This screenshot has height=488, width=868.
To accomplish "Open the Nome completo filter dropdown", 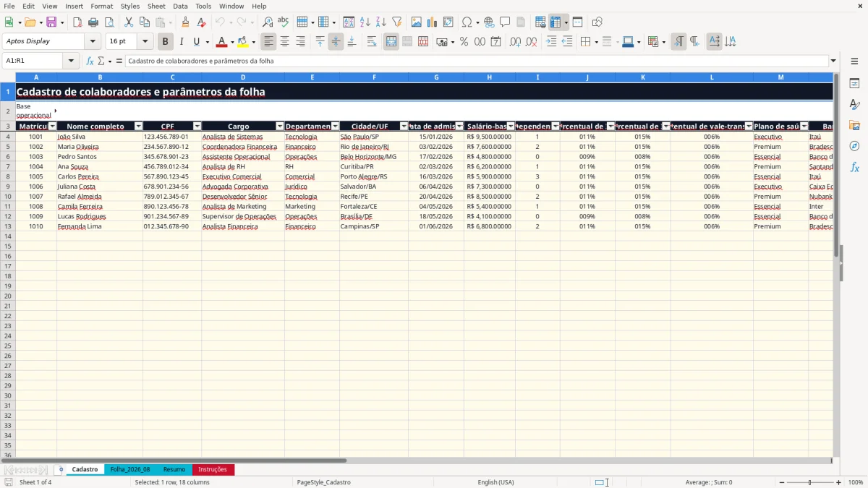I will pyautogui.click(x=139, y=127).
